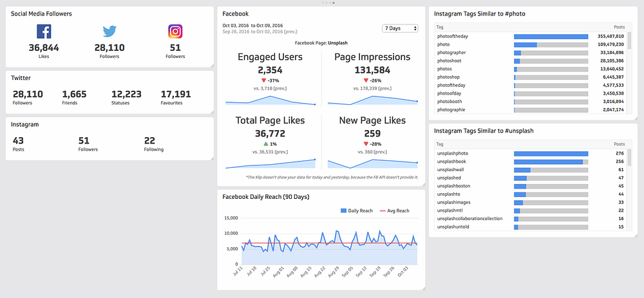Image resolution: width=644 pixels, height=298 pixels.
Task: Click the green up arrow under Total Page Likes
Action: tap(266, 144)
